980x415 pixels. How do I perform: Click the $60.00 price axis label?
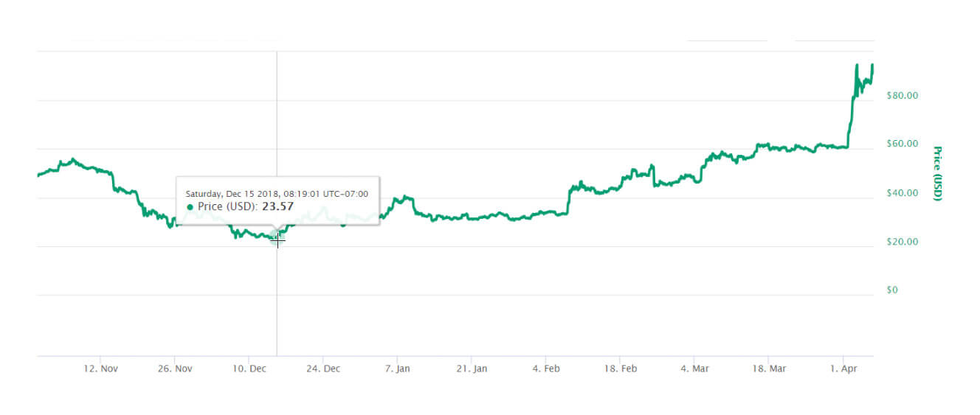click(902, 144)
